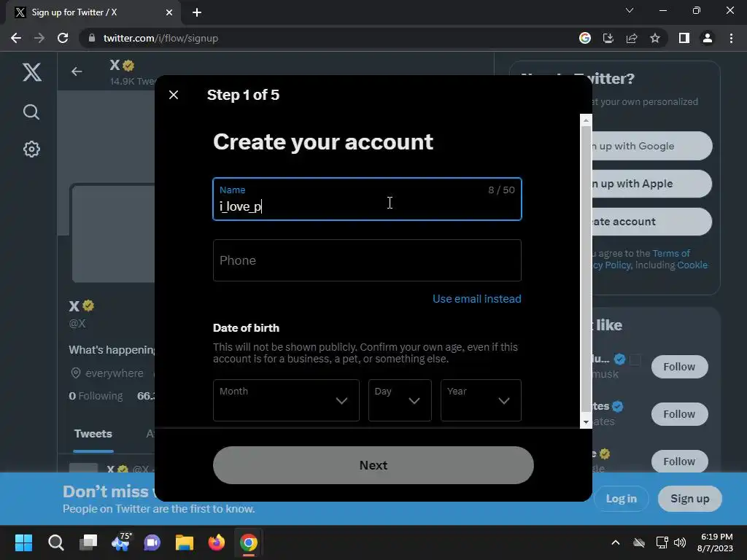Open Chrome three-dot menu
The width and height of the screenshot is (747, 560).
tap(731, 38)
